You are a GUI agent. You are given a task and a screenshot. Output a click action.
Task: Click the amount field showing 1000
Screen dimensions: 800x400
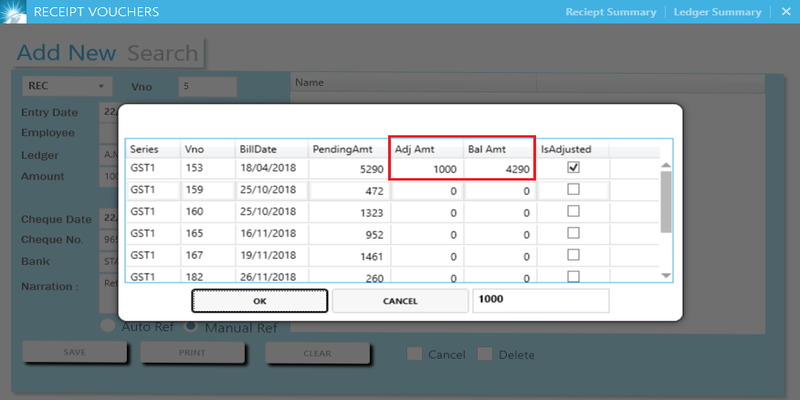pos(541,301)
